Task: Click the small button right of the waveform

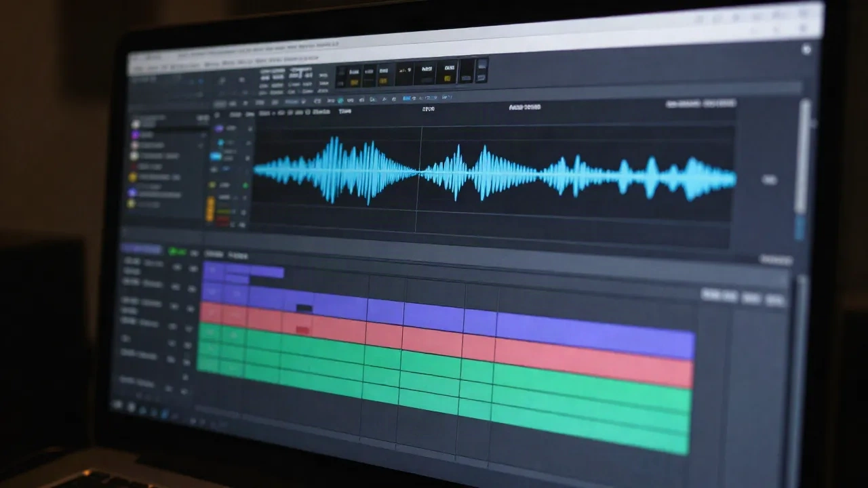Action: (x=769, y=180)
